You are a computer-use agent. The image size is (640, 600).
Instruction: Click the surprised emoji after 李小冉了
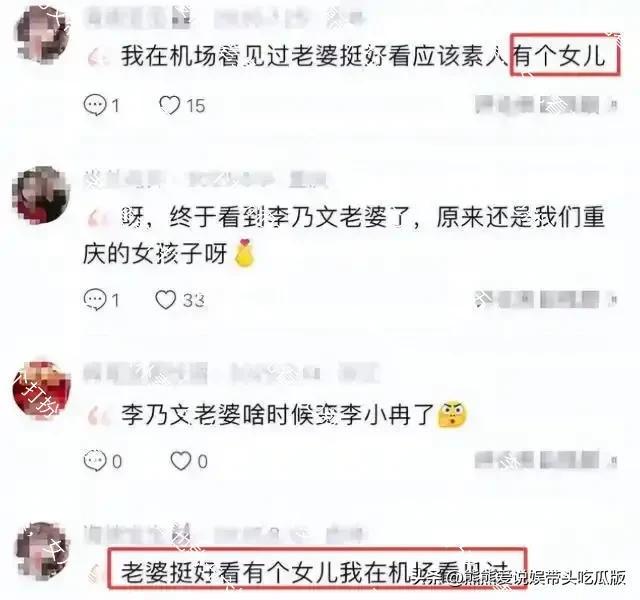(x=452, y=415)
